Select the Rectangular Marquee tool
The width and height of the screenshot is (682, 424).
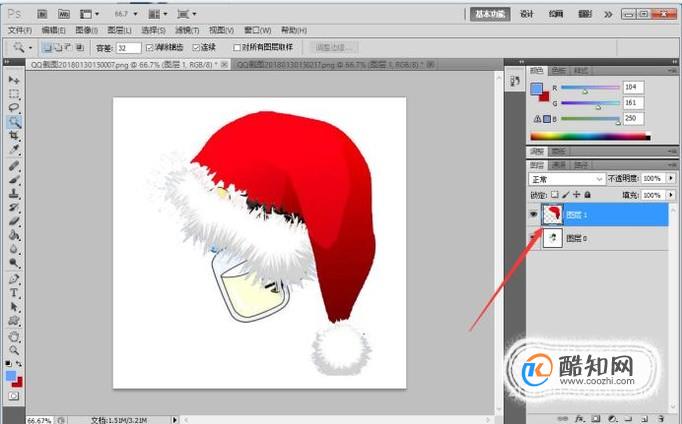coord(14,94)
